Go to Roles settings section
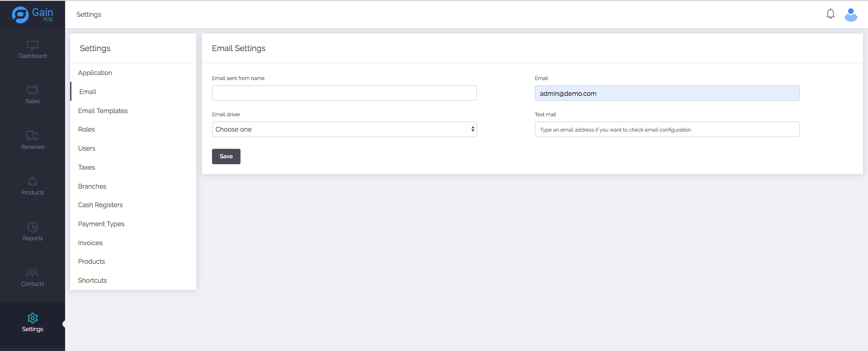Image resolution: width=868 pixels, height=351 pixels. [x=86, y=129]
